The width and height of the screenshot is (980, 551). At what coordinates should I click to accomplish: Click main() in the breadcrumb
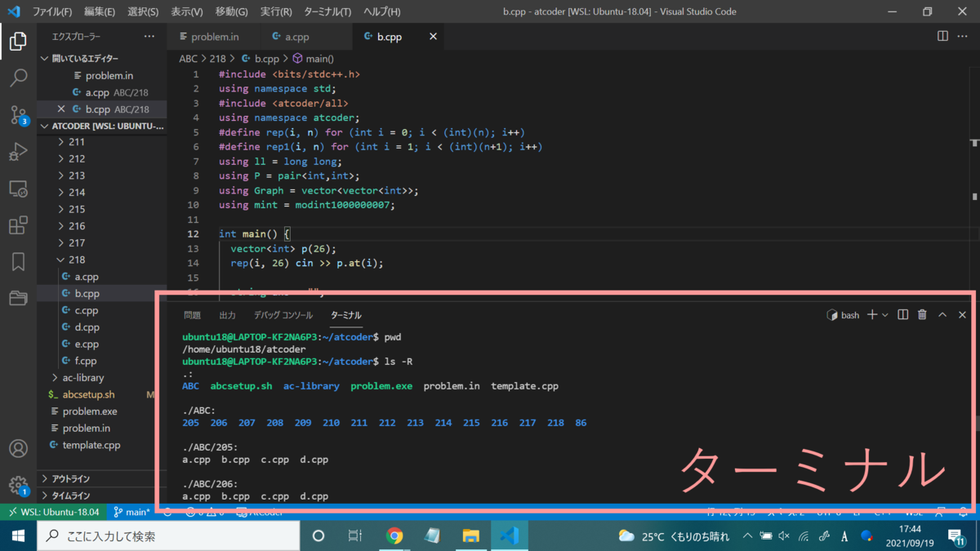[x=313, y=59]
